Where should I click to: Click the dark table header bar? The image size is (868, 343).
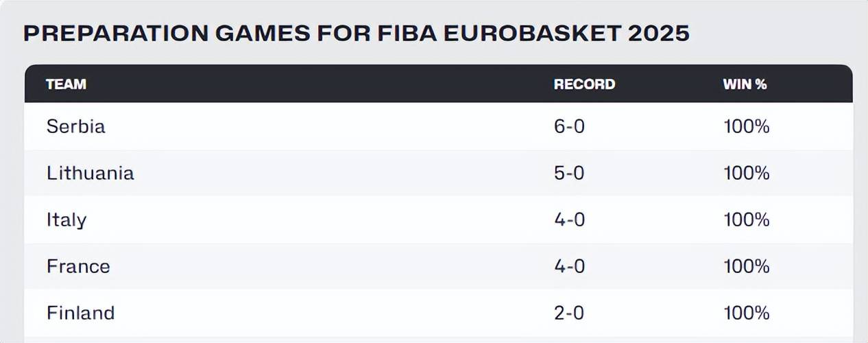point(343,84)
